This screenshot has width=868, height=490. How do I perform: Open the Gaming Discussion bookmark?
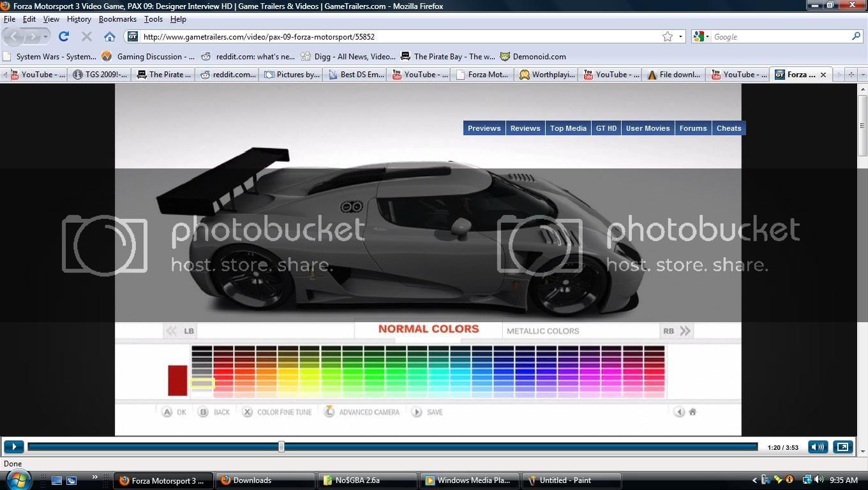pos(148,56)
